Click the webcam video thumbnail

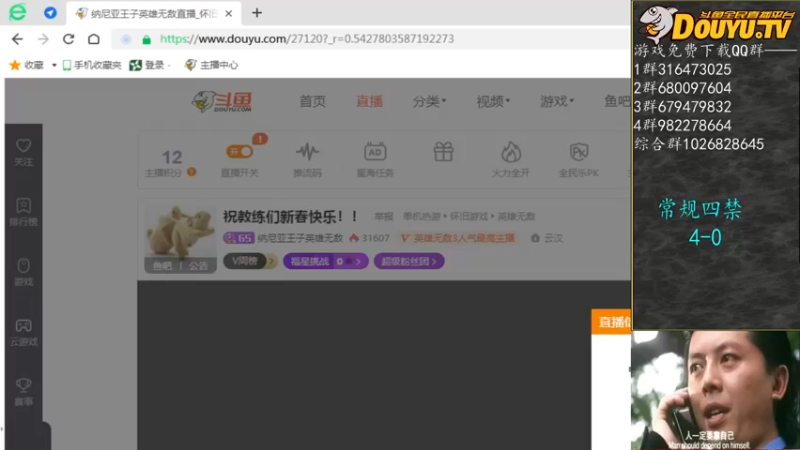point(715,390)
